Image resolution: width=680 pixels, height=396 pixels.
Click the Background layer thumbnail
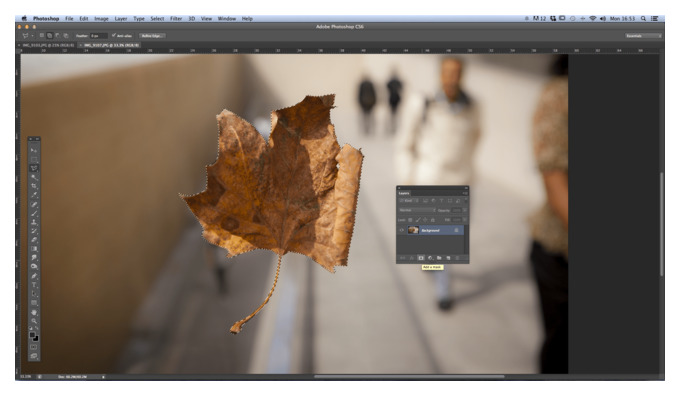point(413,230)
